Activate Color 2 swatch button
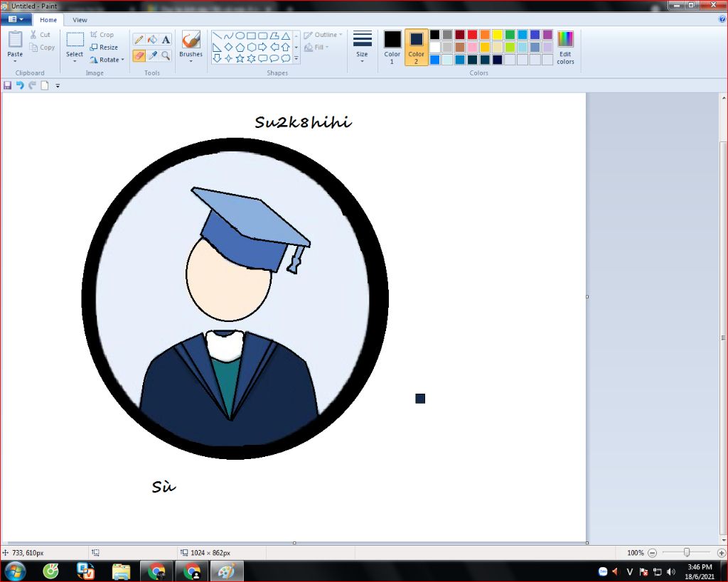The height and width of the screenshot is (582, 728). [x=416, y=48]
